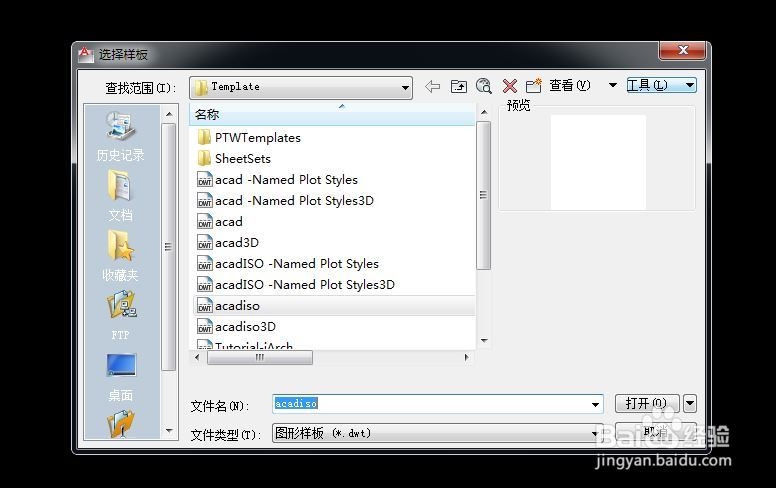776x488 pixels.
Task: Click places sidebar scroll-down arrow
Action: 169,431
